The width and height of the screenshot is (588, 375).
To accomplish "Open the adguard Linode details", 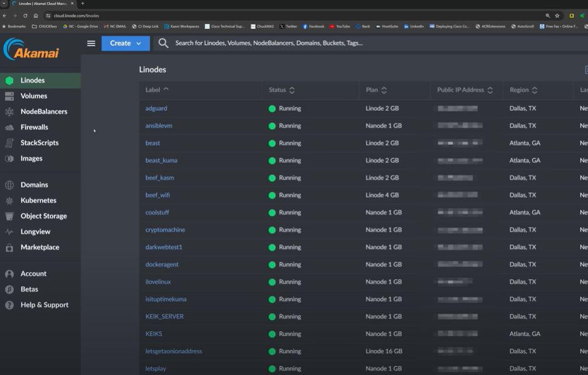I will pyautogui.click(x=156, y=108).
